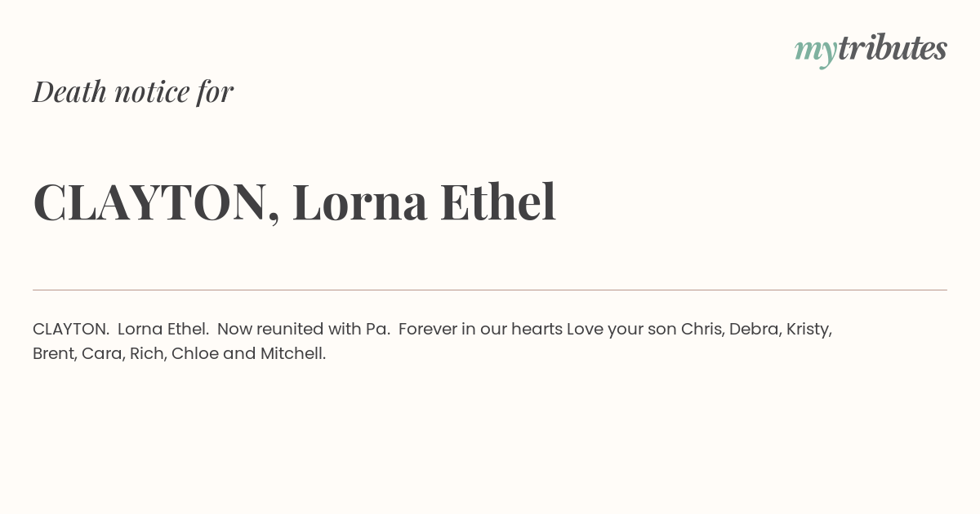Click "CLAYTON," in the large title

[156, 202]
